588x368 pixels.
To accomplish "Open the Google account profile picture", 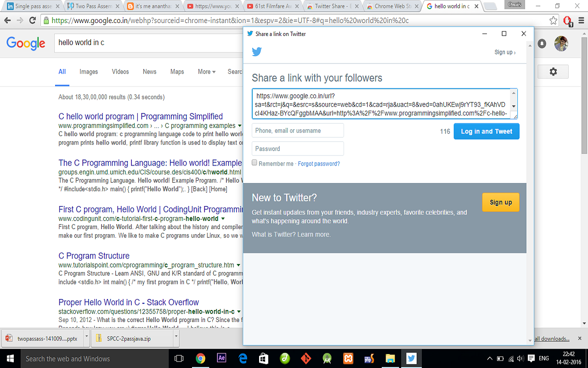I will (x=561, y=44).
